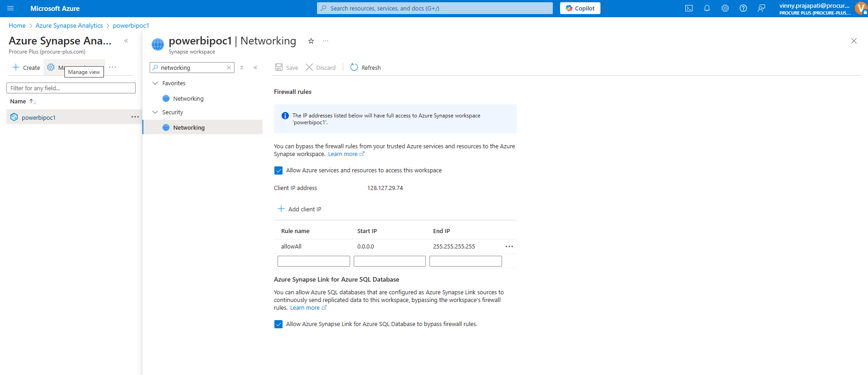Open Learn more link for firewall bypass
868x375 pixels.
point(346,154)
